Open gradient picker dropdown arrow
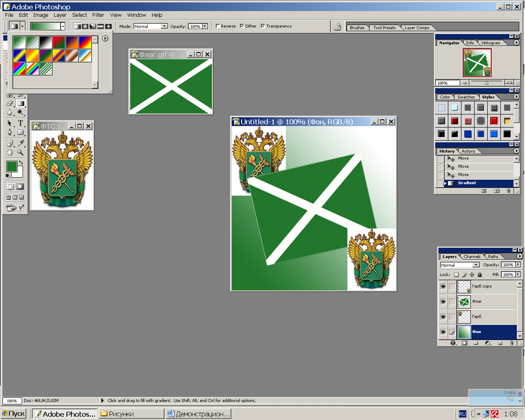525x420 pixels. 63,26
